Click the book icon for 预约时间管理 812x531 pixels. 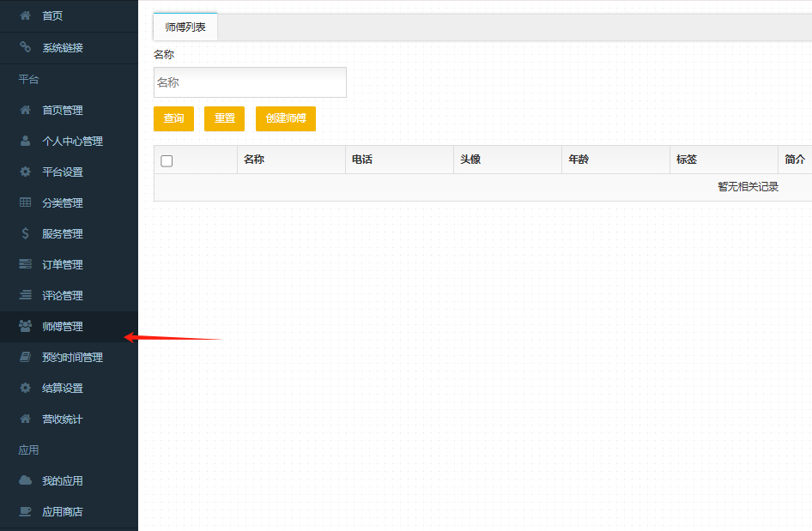(x=25, y=358)
